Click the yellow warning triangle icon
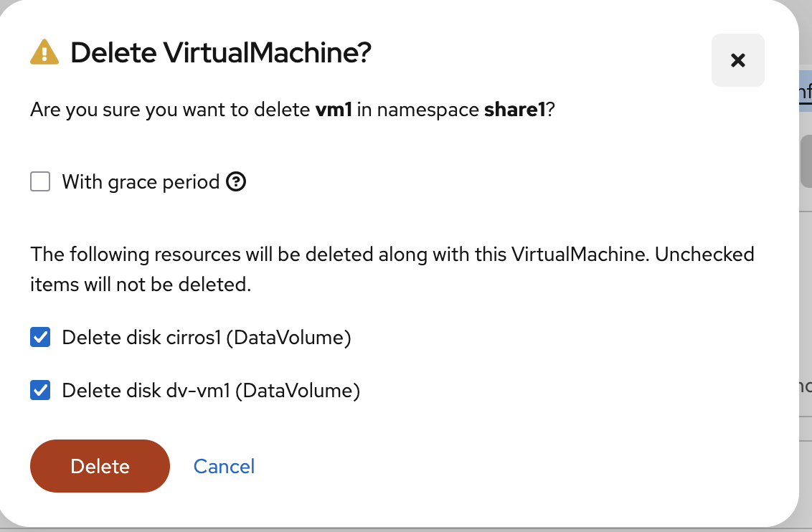This screenshot has height=532, width=812. [44, 52]
